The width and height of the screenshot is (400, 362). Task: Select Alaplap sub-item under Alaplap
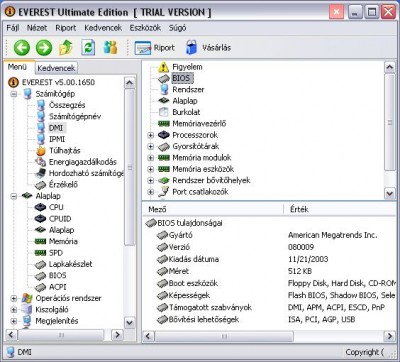(61, 230)
